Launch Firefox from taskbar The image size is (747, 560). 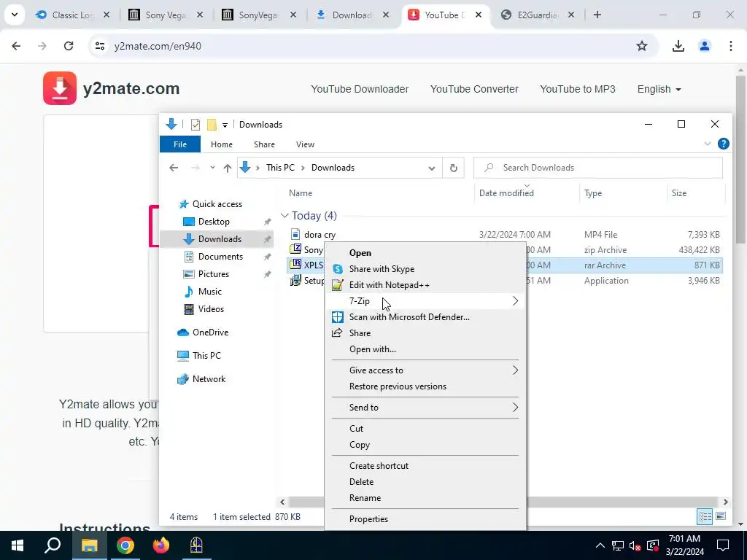coord(161,545)
